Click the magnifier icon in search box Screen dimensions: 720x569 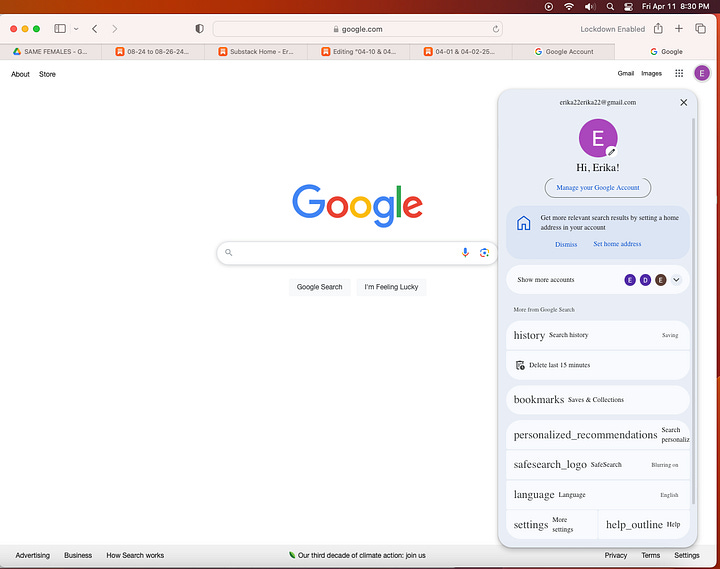tap(229, 252)
